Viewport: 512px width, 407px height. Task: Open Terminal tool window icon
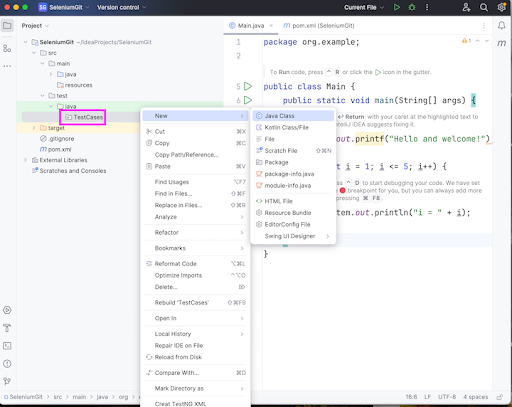pos(7,346)
